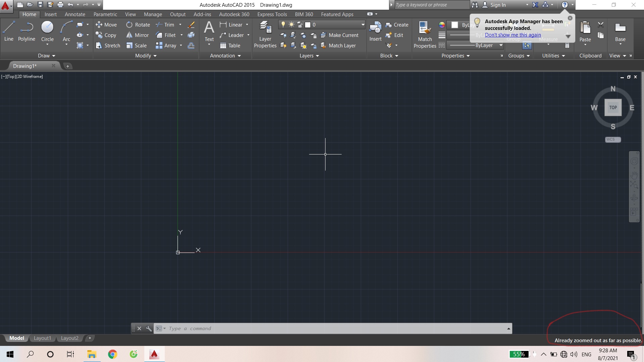Click the Offset tool icon

191,46
